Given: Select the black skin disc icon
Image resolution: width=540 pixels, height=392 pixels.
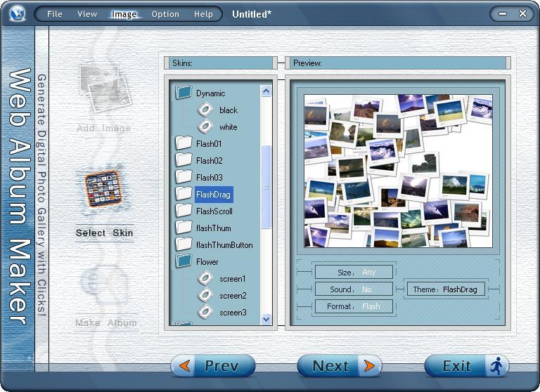Looking at the screenshot, I should (205, 110).
